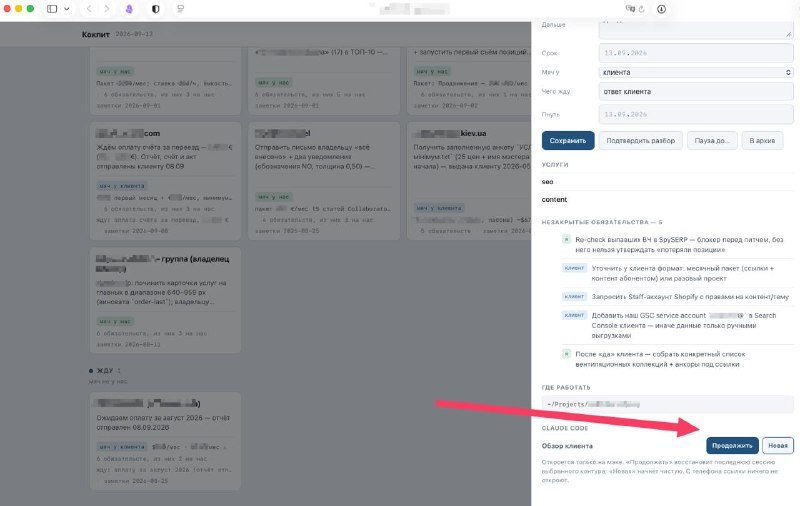
Task: Click the «Дальше» text area
Action: [x=696, y=30]
